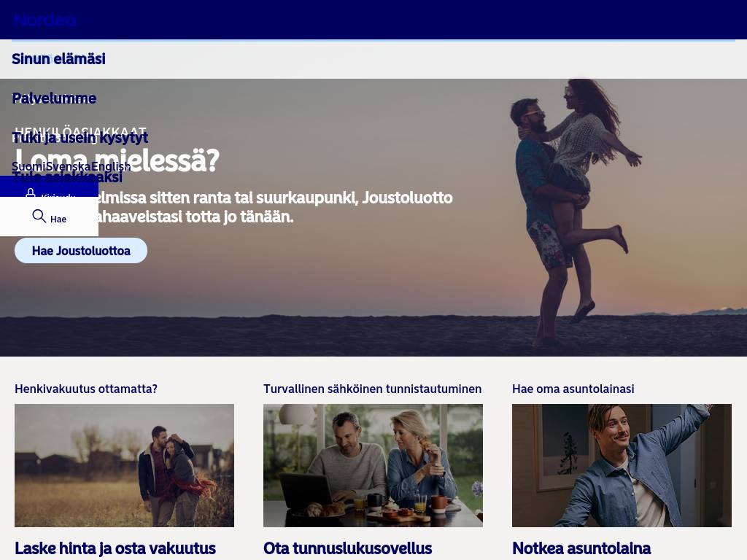Open the Sinun elämäsi menu
Viewport: 747px width, 560px height.
58,59
